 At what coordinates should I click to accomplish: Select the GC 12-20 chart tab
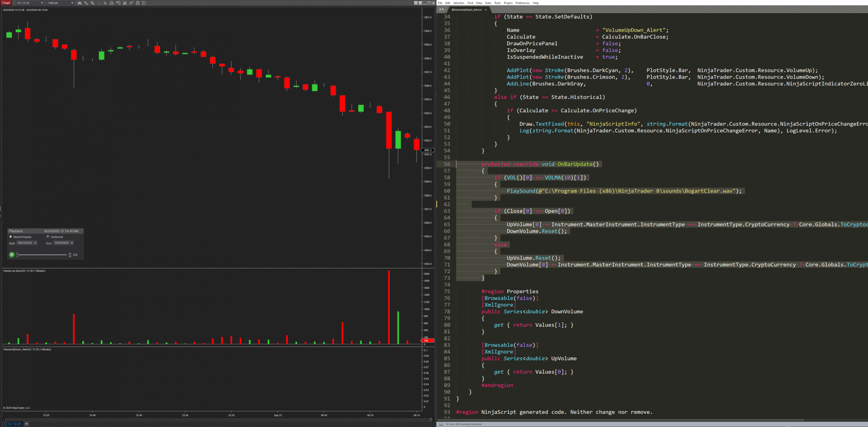[14, 423]
